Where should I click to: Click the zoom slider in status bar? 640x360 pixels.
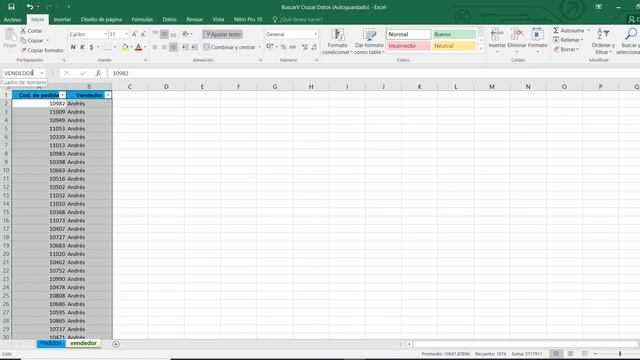(x=620, y=353)
